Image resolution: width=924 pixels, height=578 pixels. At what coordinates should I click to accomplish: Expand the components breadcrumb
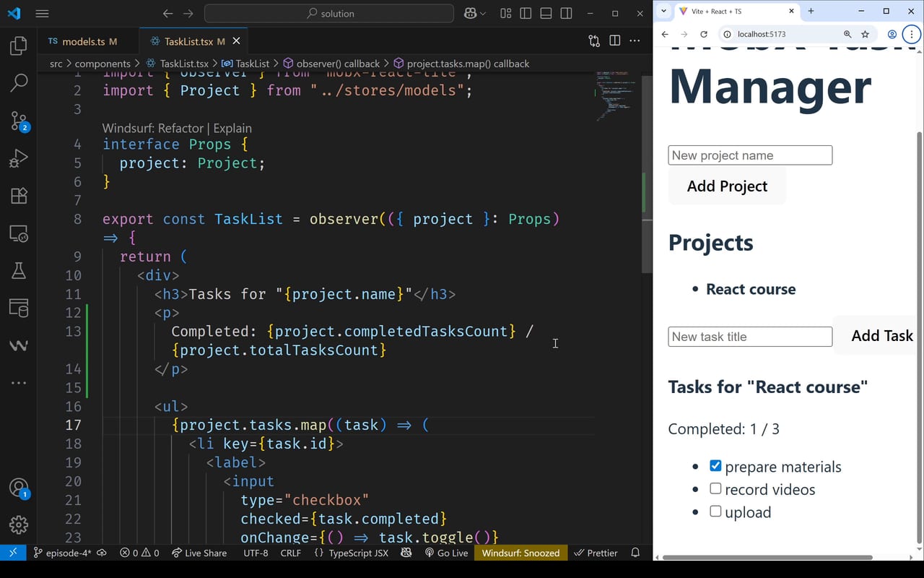click(x=103, y=64)
